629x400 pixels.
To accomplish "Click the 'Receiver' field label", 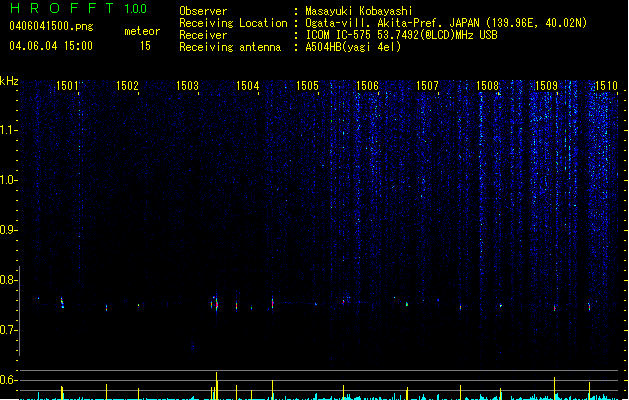I will (x=203, y=35).
